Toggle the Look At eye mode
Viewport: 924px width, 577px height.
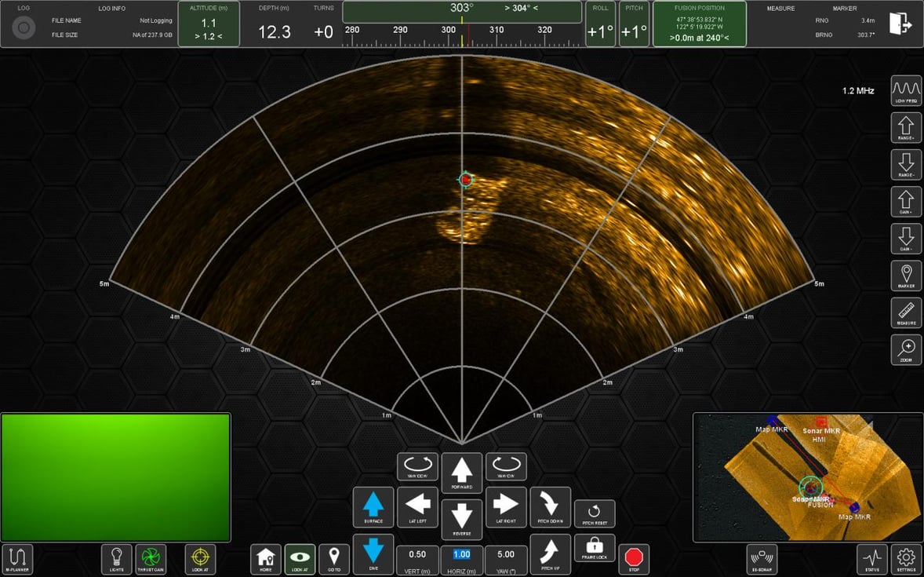tap(300, 559)
